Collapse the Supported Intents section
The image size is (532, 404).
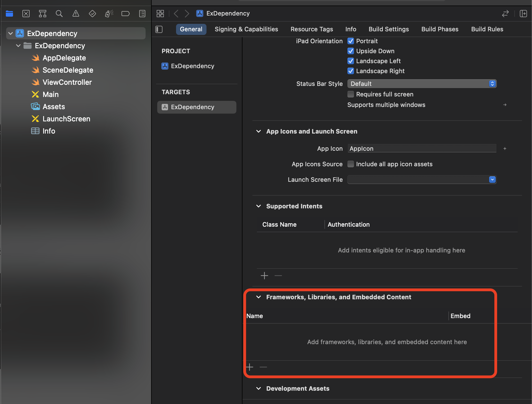[259, 206]
